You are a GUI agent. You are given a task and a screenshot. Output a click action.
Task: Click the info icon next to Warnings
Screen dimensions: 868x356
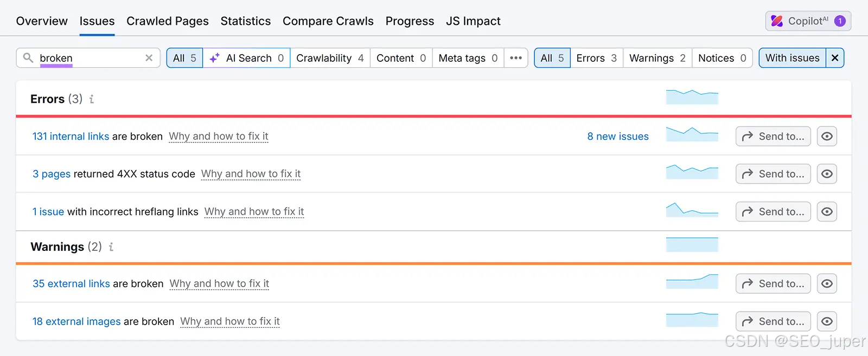(x=111, y=247)
